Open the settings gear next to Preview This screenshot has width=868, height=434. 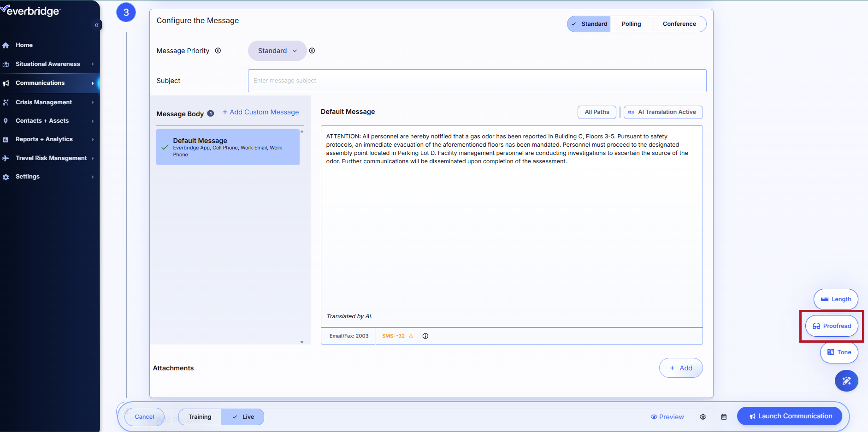coord(703,417)
